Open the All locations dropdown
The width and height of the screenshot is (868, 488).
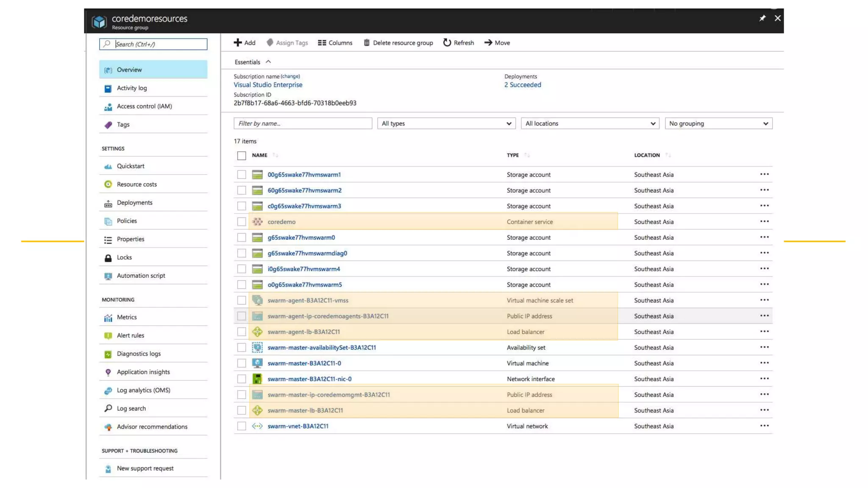[x=590, y=123]
